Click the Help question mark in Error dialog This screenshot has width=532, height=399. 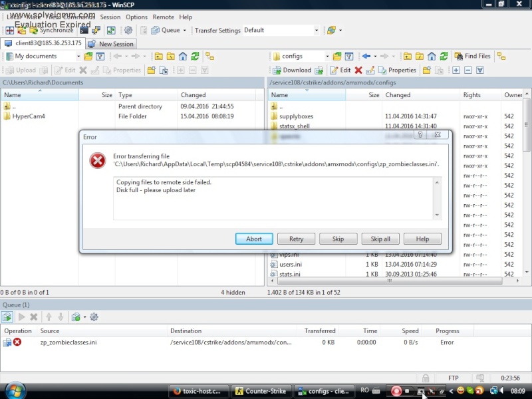tap(420, 135)
